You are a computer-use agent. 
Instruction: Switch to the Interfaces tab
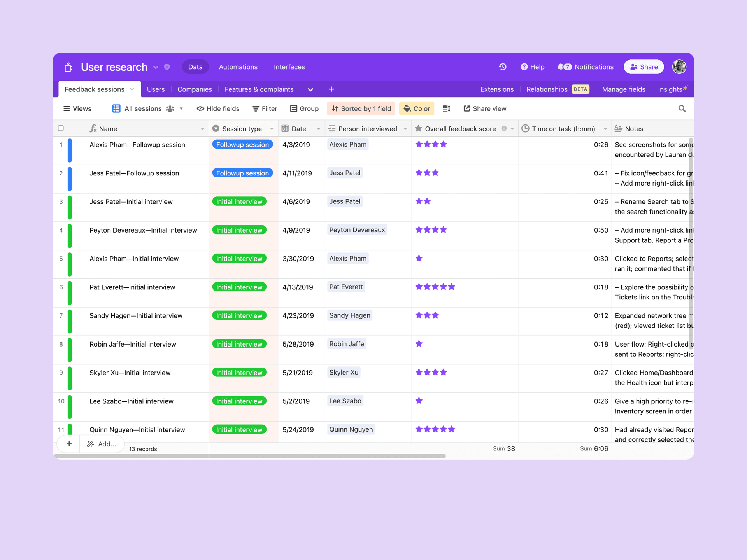pyautogui.click(x=289, y=67)
